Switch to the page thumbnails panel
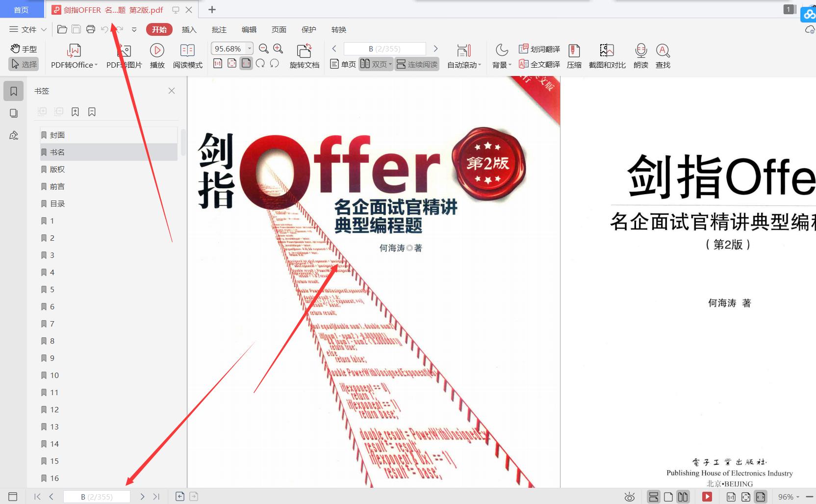Viewport: 816px width, 504px height. click(13, 113)
